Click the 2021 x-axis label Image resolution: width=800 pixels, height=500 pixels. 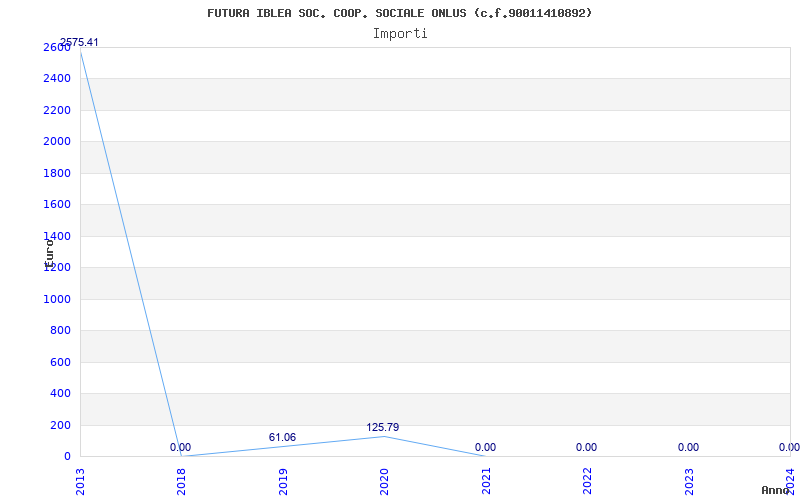click(x=486, y=482)
